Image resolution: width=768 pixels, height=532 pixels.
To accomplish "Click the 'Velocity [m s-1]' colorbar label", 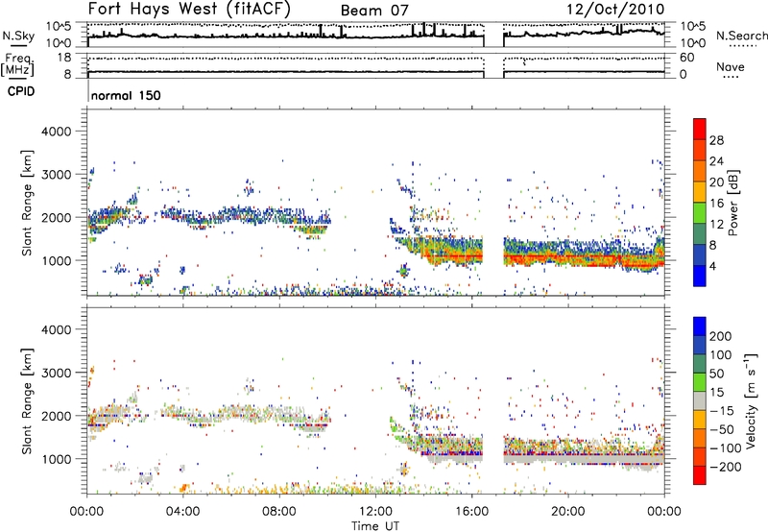I will click(x=751, y=400).
